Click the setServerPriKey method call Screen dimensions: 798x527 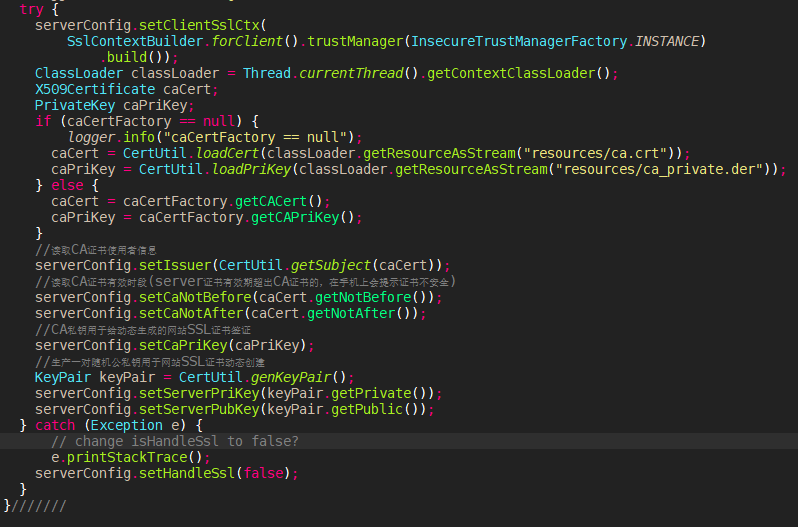(199, 394)
